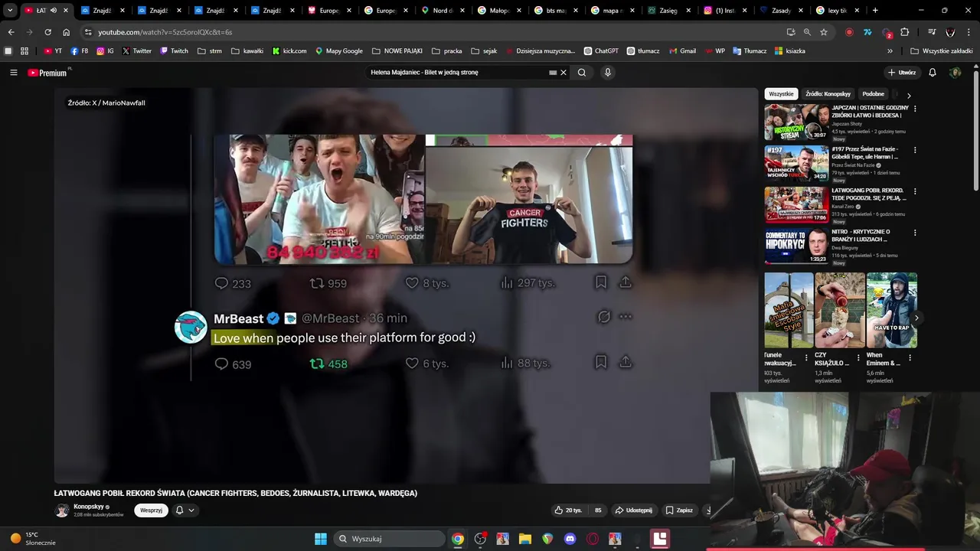Open YouTube notifications bell
Image resolution: width=980 pixels, height=551 pixels.
933,73
